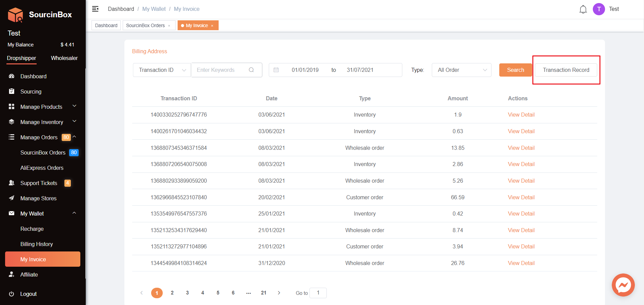This screenshot has width=644, height=305.
Task: Click the Manage Stores paper-plane icon
Action: pyautogui.click(x=12, y=198)
